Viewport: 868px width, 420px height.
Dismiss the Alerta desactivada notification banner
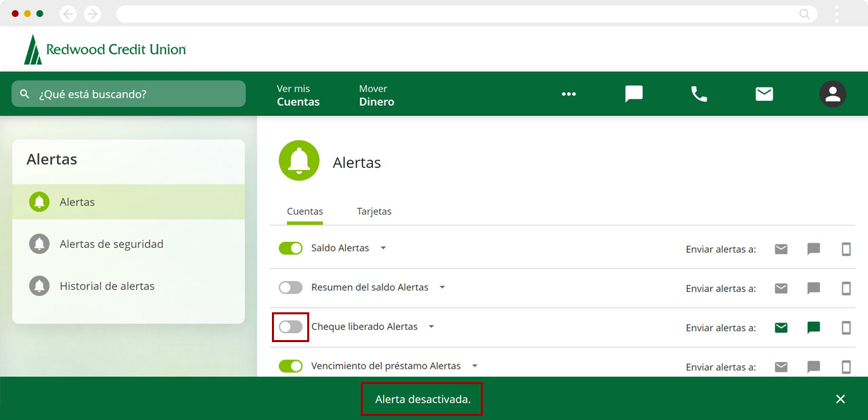[x=840, y=399]
